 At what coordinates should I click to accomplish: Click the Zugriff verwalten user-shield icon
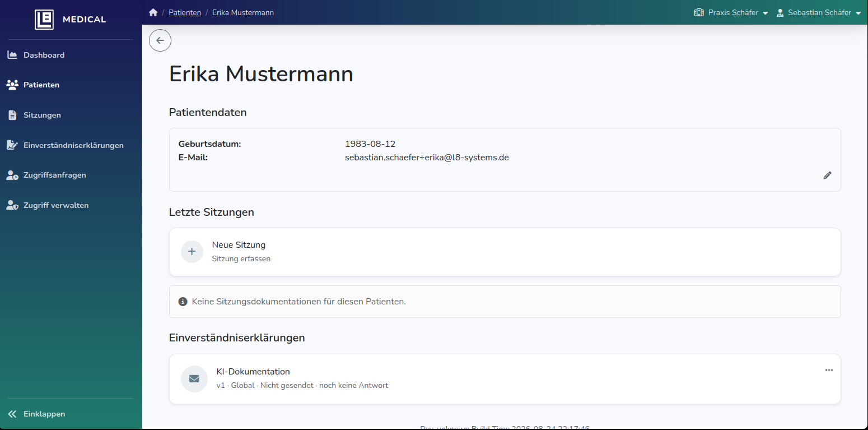[12, 205]
